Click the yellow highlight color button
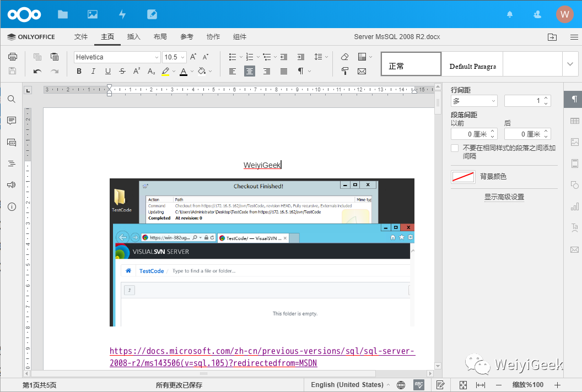582x392 pixels. pos(165,71)
